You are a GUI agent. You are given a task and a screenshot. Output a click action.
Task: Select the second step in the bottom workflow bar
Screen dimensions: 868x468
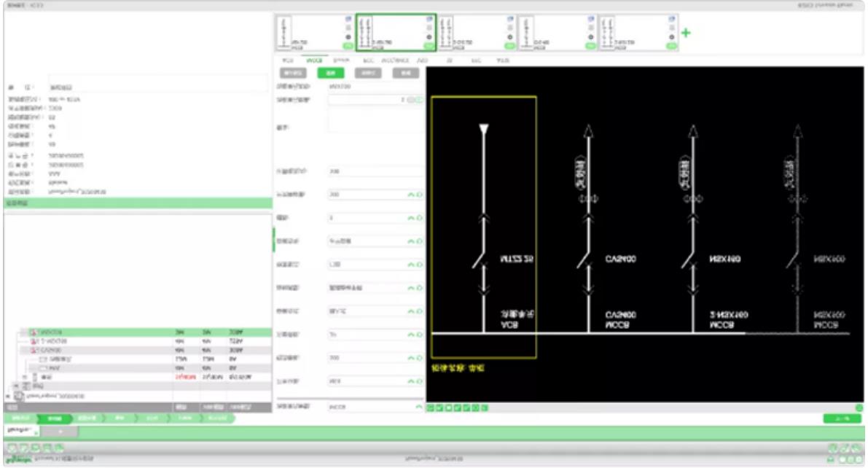[54, 419]
